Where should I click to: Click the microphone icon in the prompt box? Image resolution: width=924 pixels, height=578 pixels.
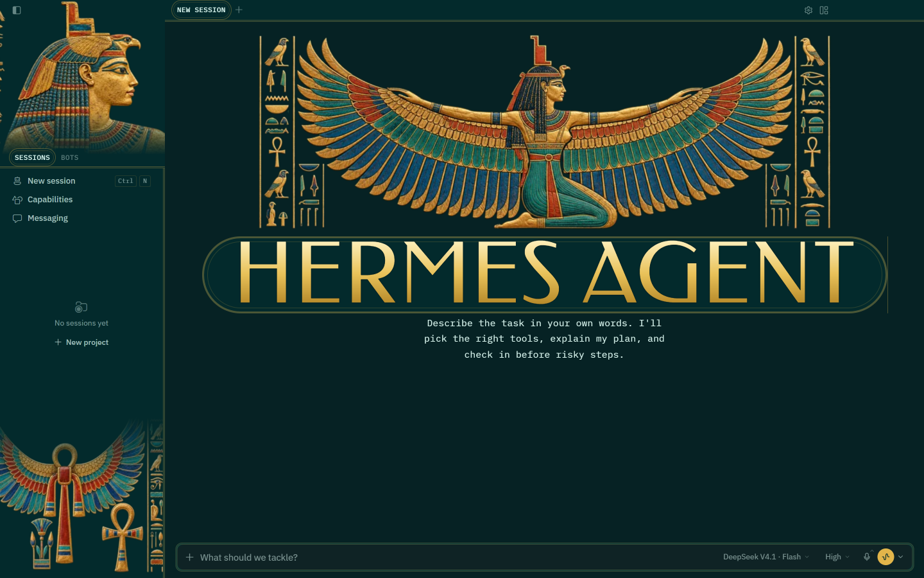(867, 557)
